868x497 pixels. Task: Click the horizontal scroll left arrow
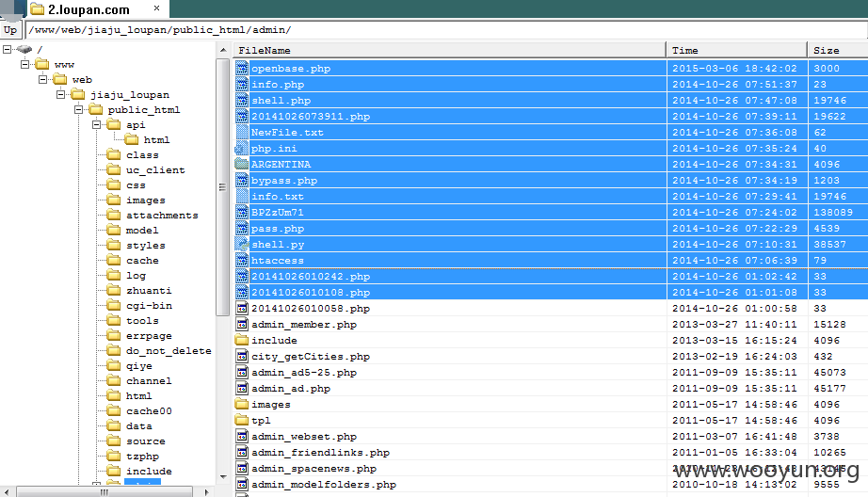6,491
